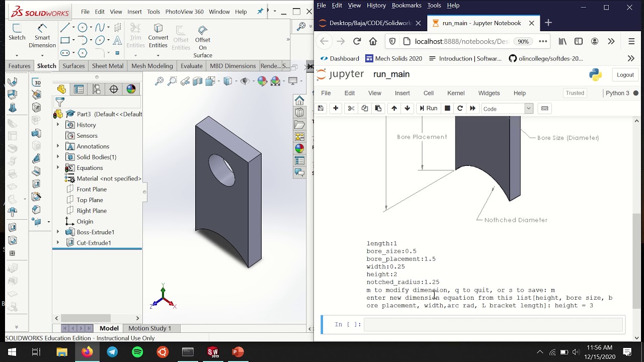Viewport: 644px width, 362px height.
Task: Open the PropertyManager tab
Action: pos(79,89)
